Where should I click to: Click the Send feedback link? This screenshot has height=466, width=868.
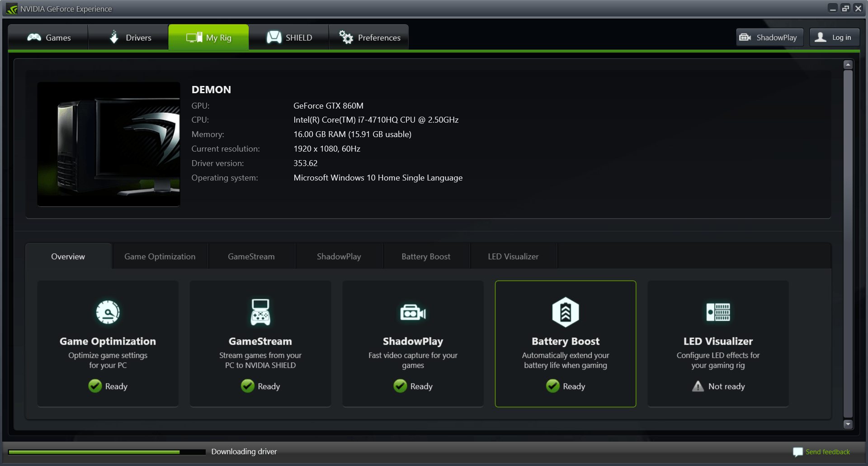(x=828, y=452)
